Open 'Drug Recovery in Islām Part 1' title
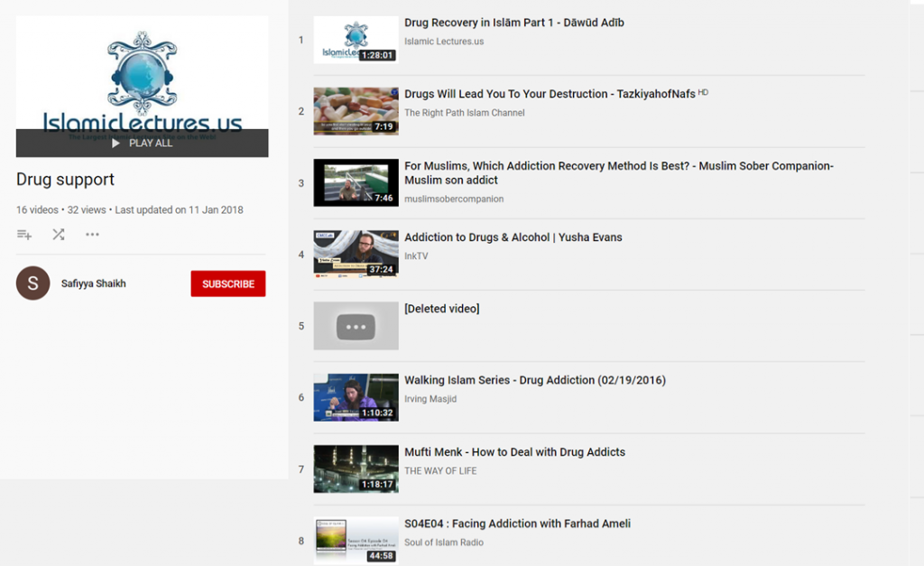The height and width of the screenshot is (566, 924). point(513,23)
